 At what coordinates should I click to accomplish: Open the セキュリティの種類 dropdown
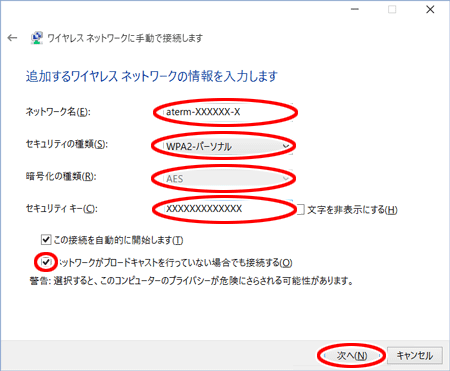pos(228,146)
